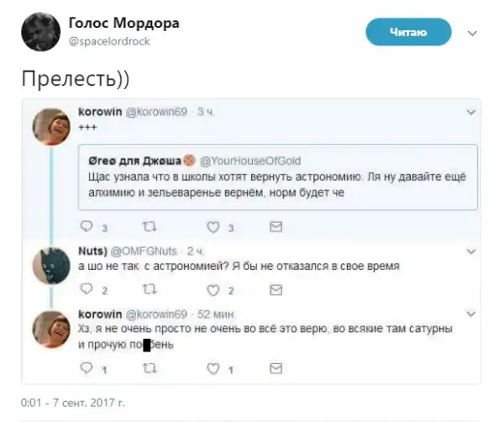Like the first korowin tweet

[x=213, y=226]
